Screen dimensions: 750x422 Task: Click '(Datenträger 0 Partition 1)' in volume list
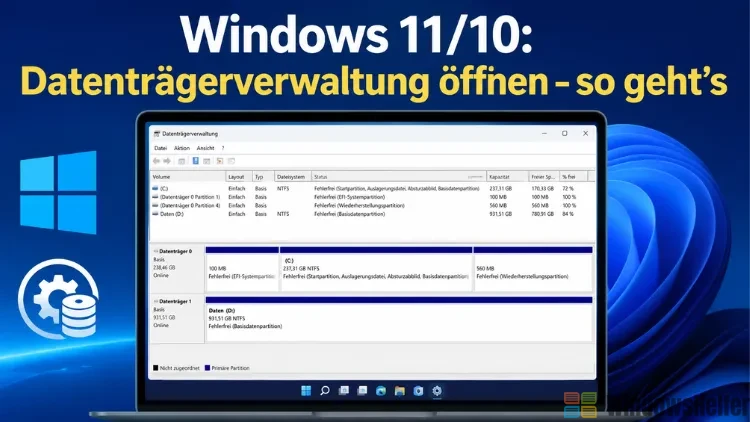[190, 197]
